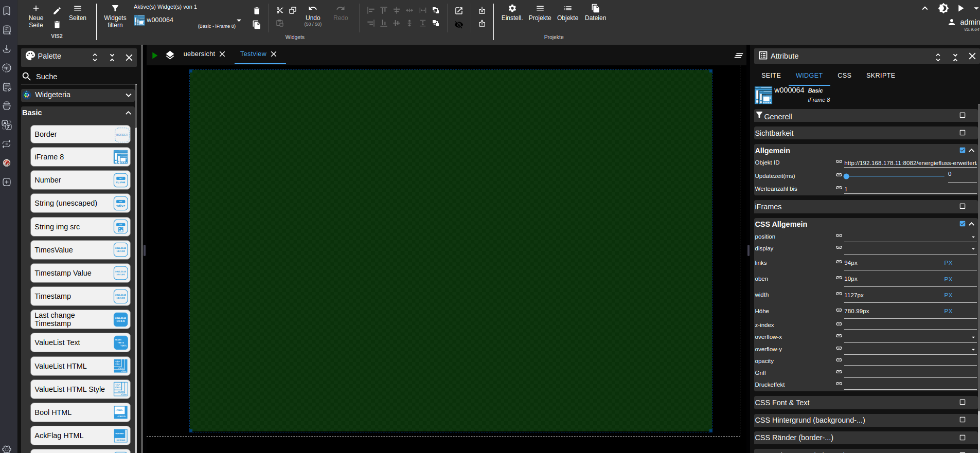Collapse the Allgemein section chevron
This screenshot has height=453, width=980.
coord(972,151)
